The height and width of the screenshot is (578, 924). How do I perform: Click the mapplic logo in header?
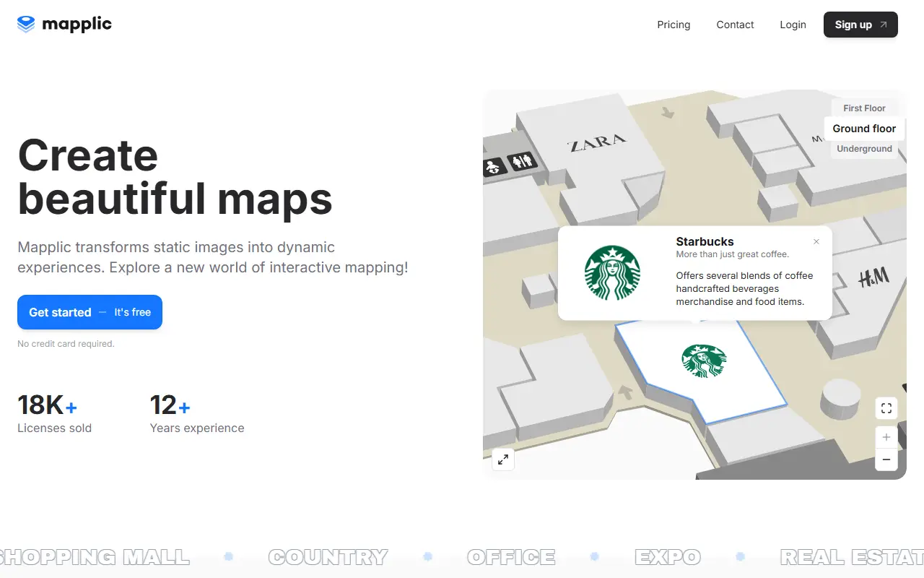pyautogui.click(x=64, y=25)
